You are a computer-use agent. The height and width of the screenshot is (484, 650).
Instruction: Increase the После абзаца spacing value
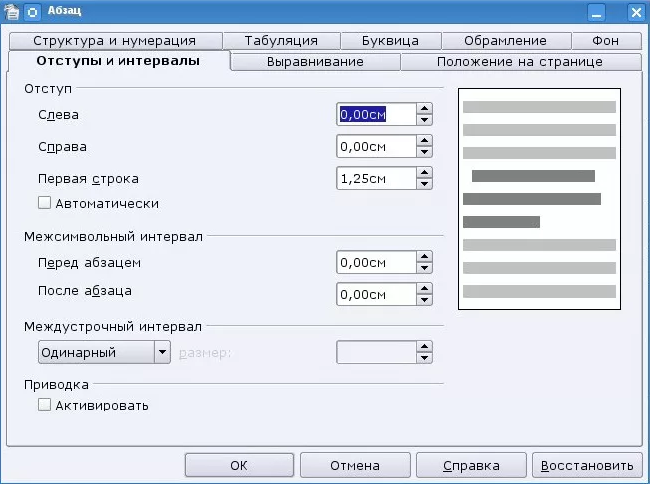point(425,288)
